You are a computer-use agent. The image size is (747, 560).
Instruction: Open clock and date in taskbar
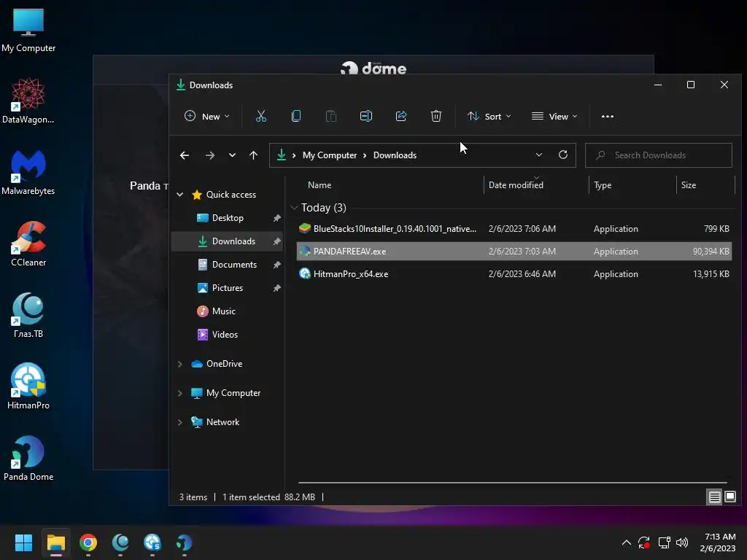(x=718, y=542)
